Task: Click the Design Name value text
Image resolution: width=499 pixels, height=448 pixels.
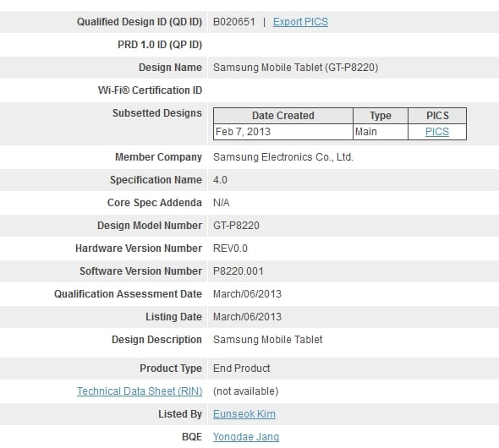Action: pos(295,68)
